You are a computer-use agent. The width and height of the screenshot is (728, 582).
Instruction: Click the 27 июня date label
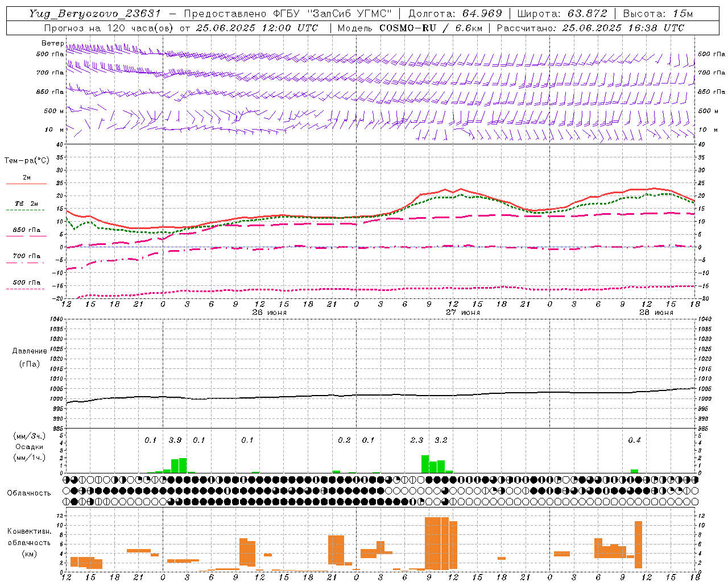462,313
